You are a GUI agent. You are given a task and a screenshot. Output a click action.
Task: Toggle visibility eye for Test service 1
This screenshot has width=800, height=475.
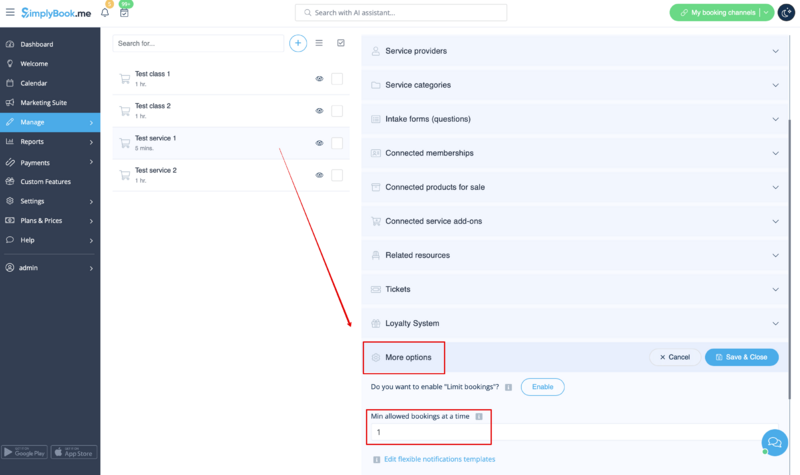point(319,143)
